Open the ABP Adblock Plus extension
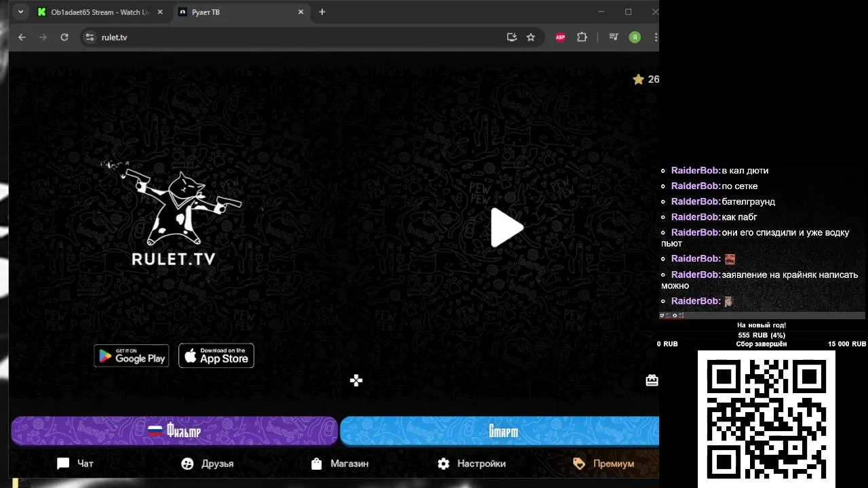This screenshot has width=868, height=488. (560, 37)
